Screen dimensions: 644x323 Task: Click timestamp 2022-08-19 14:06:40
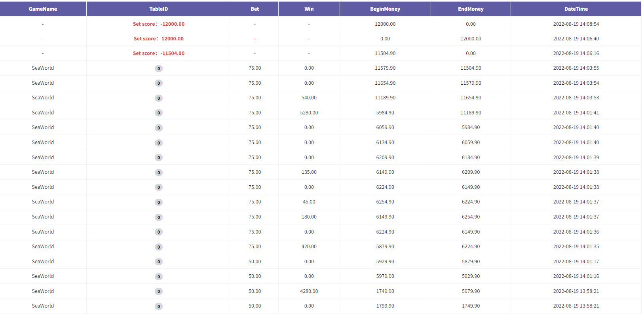(576, 38)
